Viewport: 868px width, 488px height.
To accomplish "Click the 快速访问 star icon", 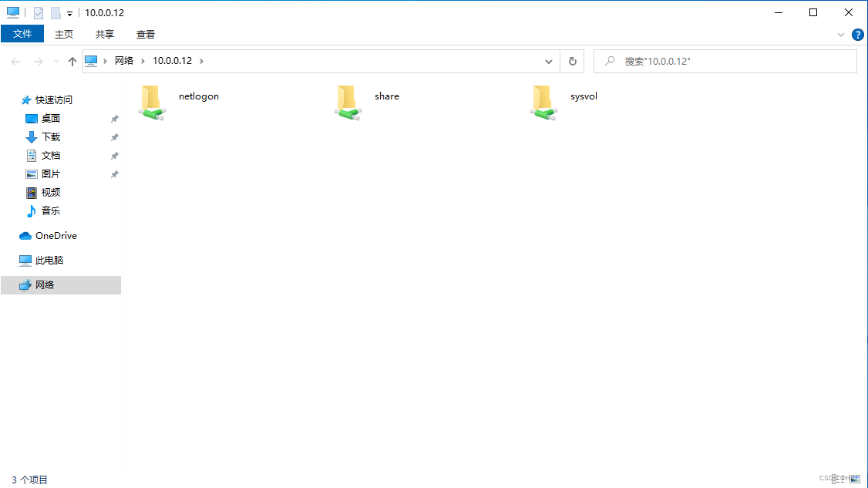I will click(x=25, y=100).
